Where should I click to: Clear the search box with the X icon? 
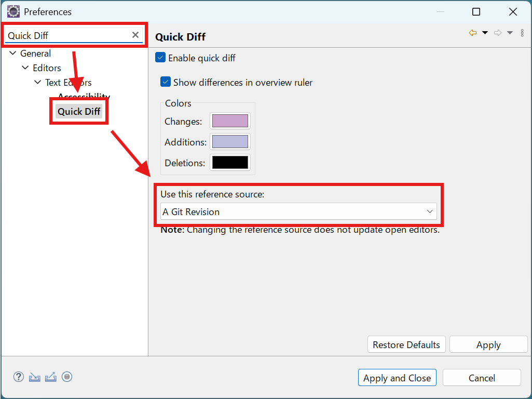coord(135,35)
